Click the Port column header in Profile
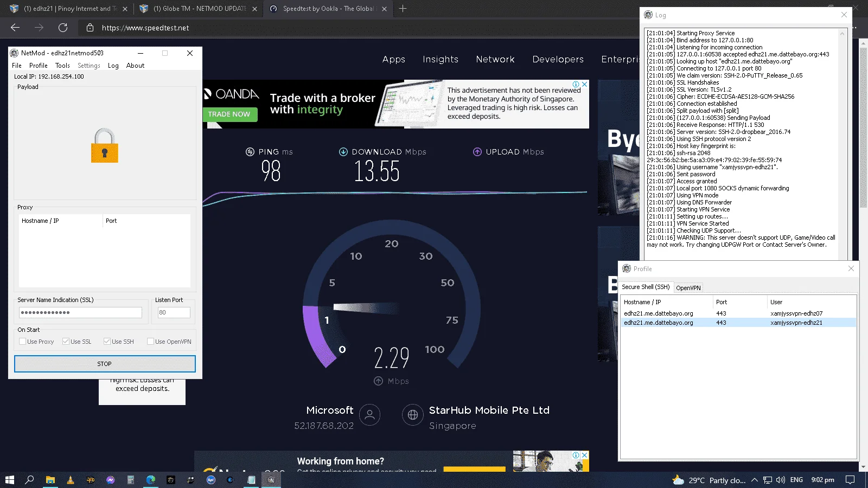This screenshot has height=488, width=868. point(740,302)
